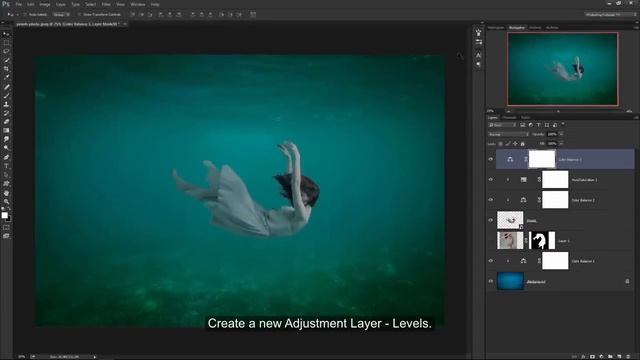Change screen mode at toolbar bottom
The height and width of the screenshot is (360, 640).
pos(6,236)
